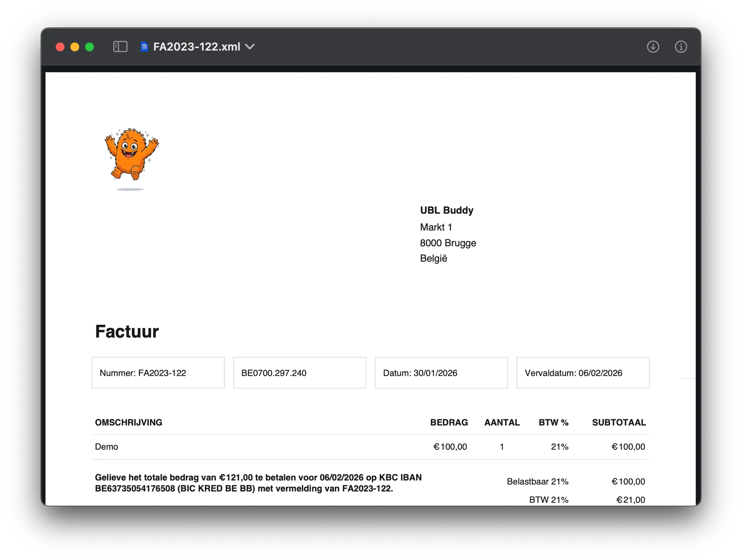This screenshot has width=742, height=560.
Task: Maximize window with green button
Action: click(x=89, y=47)
